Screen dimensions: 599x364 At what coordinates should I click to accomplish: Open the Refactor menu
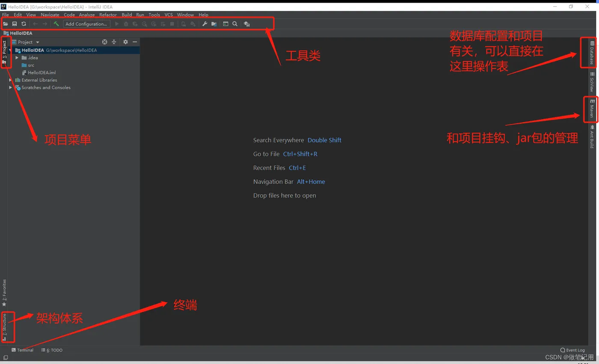coord(108,15)
